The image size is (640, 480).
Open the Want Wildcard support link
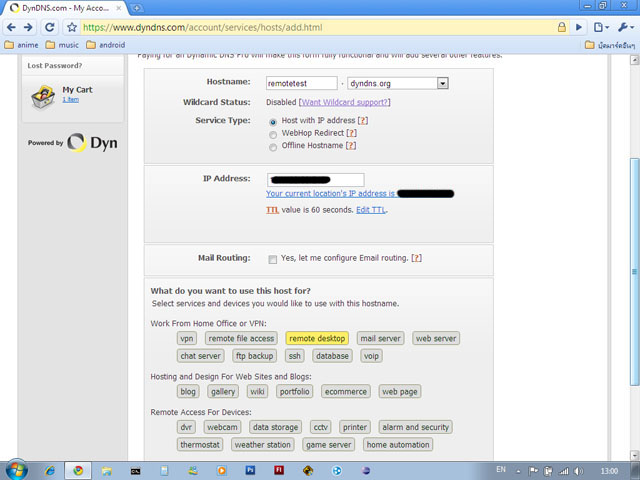pyautogui.click(x=344, y=102)
